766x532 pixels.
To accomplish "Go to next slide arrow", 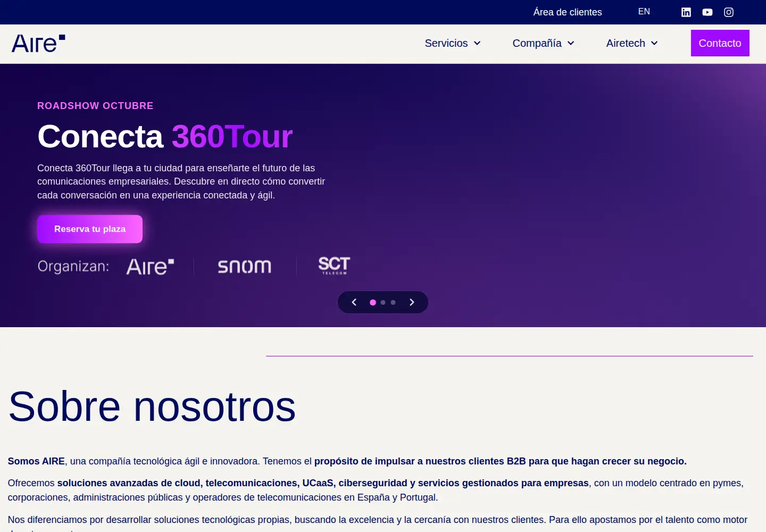I will pos(412,302).
